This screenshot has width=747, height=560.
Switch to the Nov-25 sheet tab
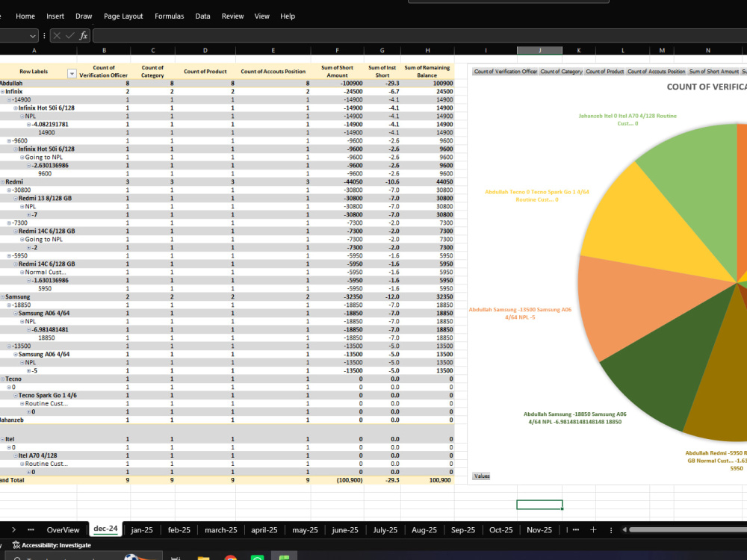click(539, 529)
